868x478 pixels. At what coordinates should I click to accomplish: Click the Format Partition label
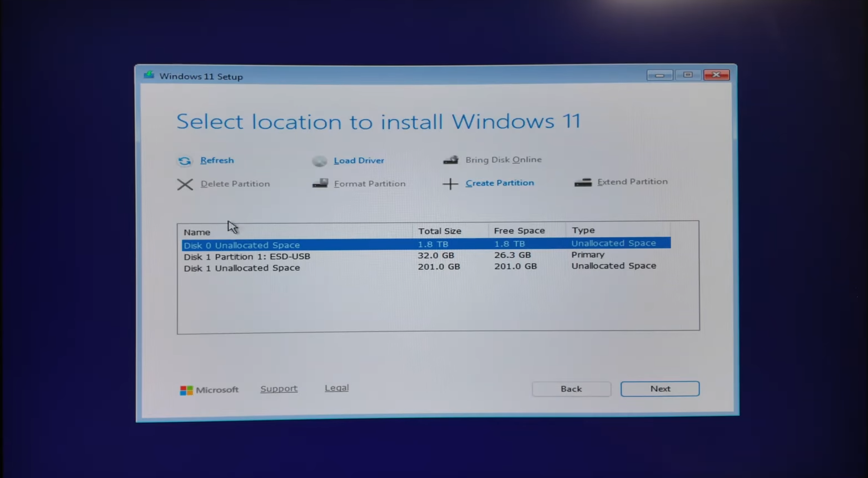[x=370, y=183]
